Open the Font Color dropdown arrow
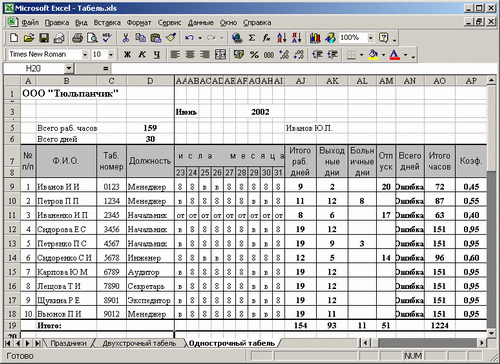This screenshot has height=364, width=500. [x=406, y=54]
